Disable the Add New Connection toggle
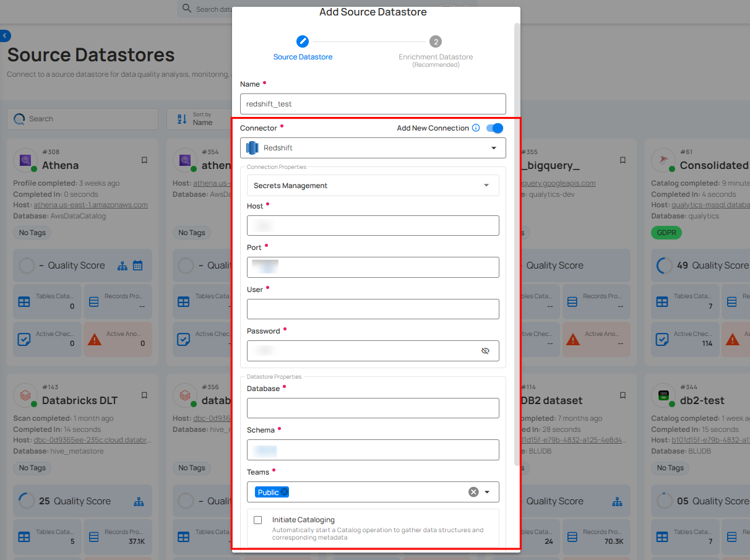Image resolution: width=750 pixels, height=560 pixels. point(494,128)
